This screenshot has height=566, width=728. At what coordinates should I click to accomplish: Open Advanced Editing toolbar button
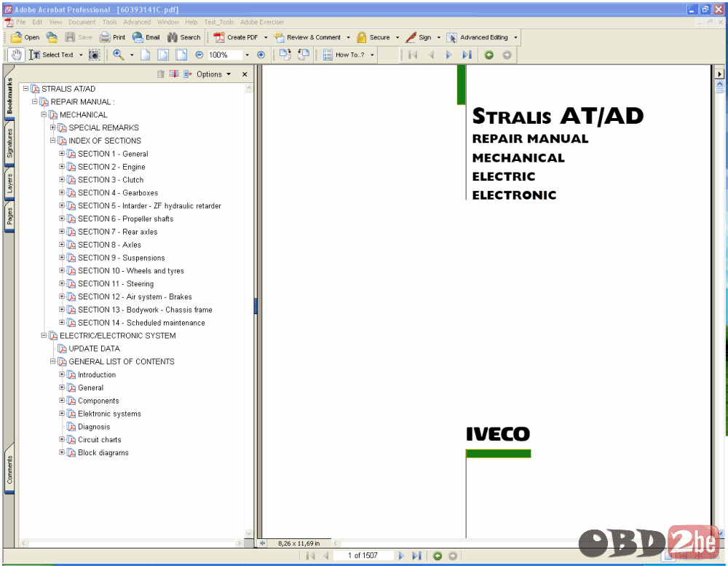pos(478,37)
